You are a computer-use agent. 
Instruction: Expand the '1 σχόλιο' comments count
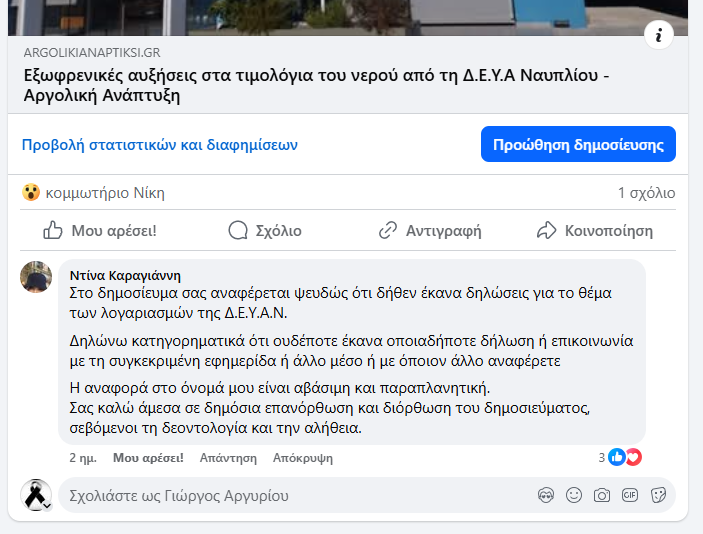(x=646, y=193)
